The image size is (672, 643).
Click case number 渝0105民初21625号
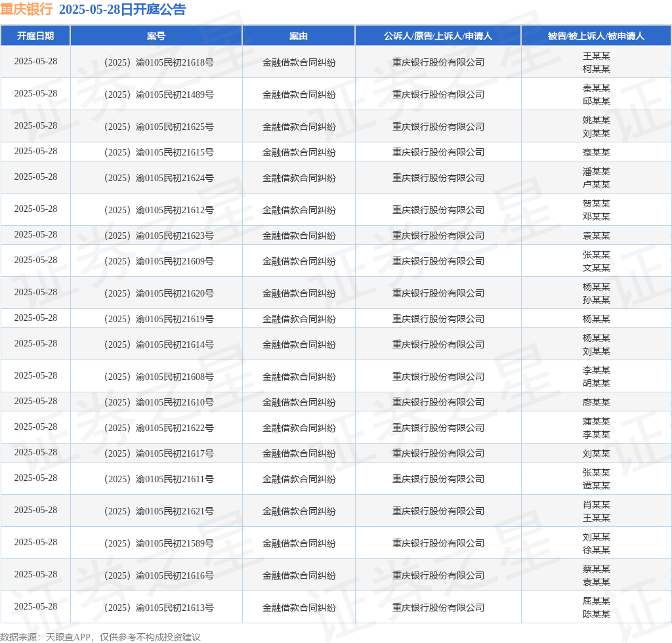[159, 127]
